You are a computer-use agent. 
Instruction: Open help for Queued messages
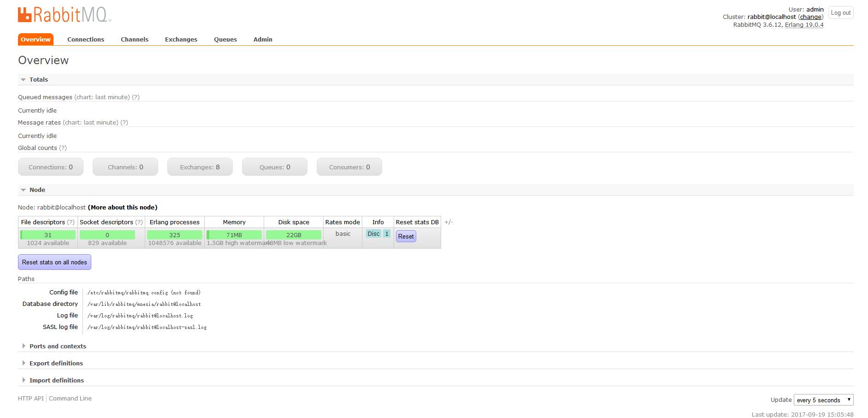click(136, 97)
